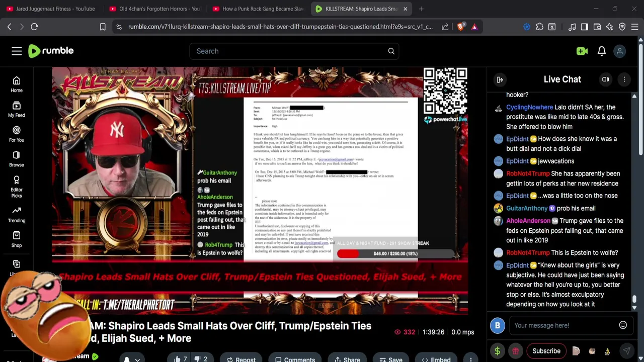Click the browser back arrow
Image resolution: width=644 pixels, height=362 pixels.
pyautogui.click(x=9, y=27)
